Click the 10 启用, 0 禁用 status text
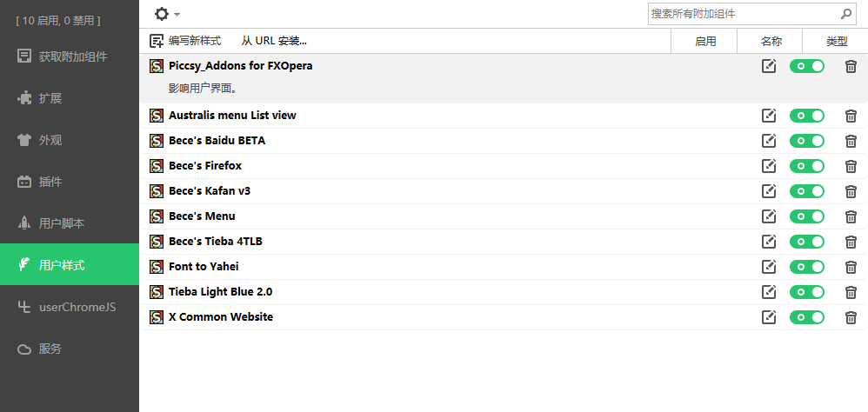868x412 pixels. click(x=58, y=21)
